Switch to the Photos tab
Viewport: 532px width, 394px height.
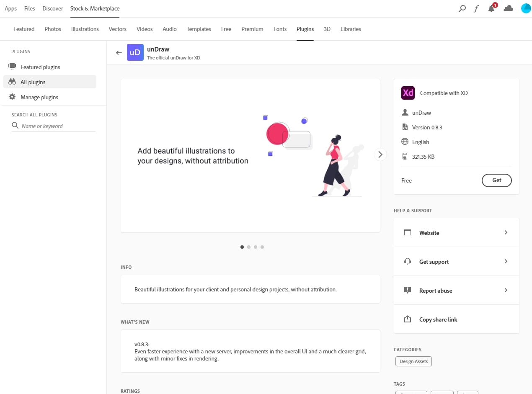[x=53, y=29]
